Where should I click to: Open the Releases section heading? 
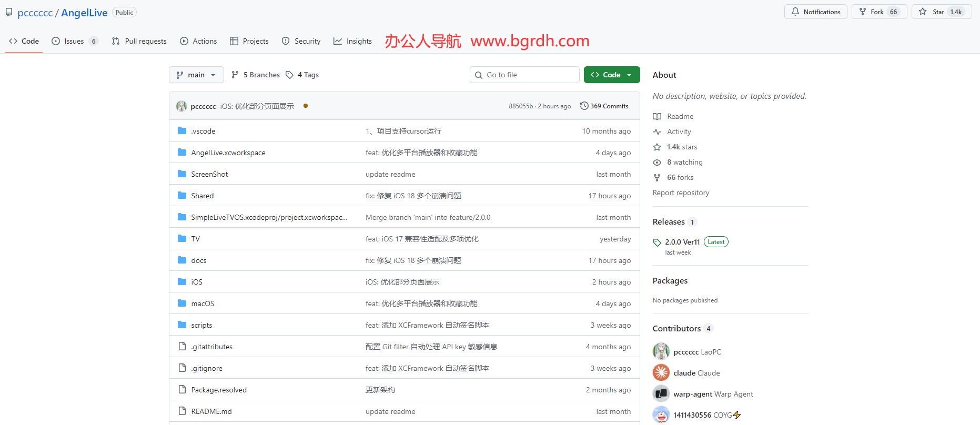click(669, 221)
